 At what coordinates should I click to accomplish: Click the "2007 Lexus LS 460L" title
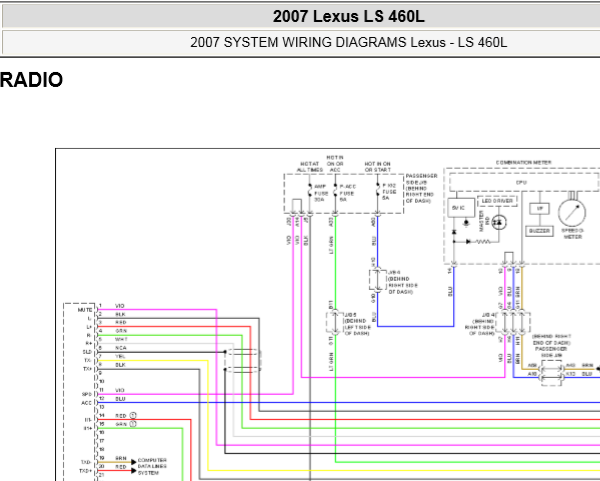349,16
